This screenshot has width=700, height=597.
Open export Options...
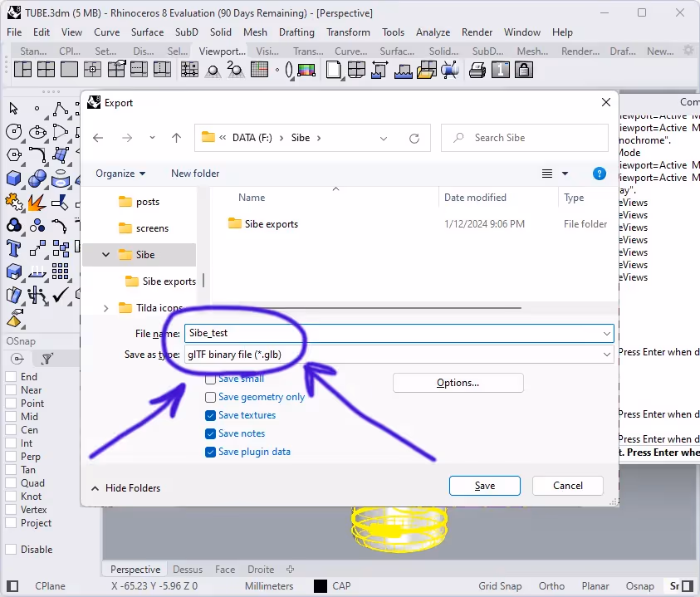[458, 383]
